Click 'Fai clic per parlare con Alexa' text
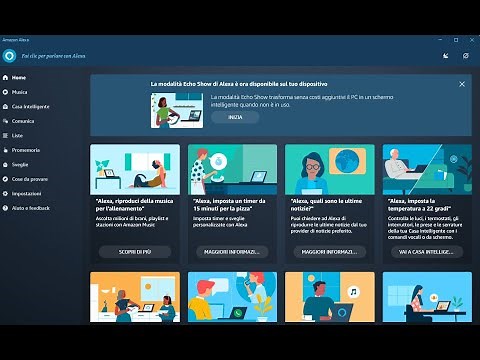This screenshot has width=480, height=360. point(53,56)
